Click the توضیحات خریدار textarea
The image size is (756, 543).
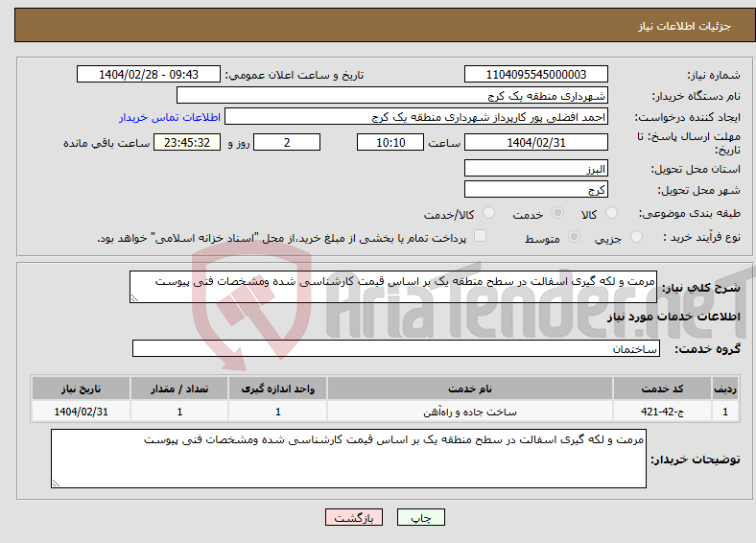tap(348, 459)
